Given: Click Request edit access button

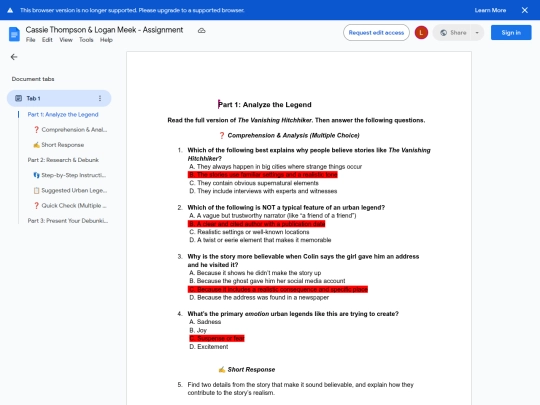Looking at the screenshot, I should (376, 33).
